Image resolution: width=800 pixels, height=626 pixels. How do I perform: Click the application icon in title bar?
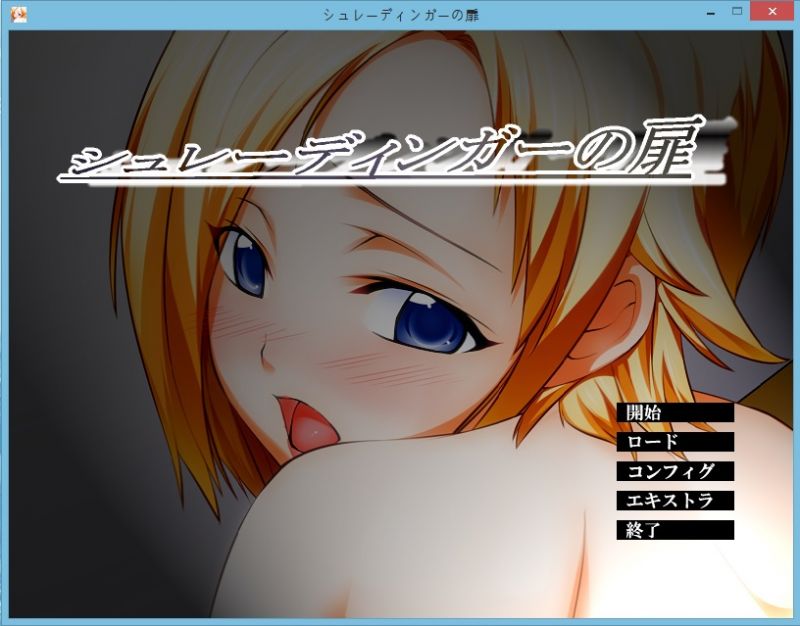(18, 14)
